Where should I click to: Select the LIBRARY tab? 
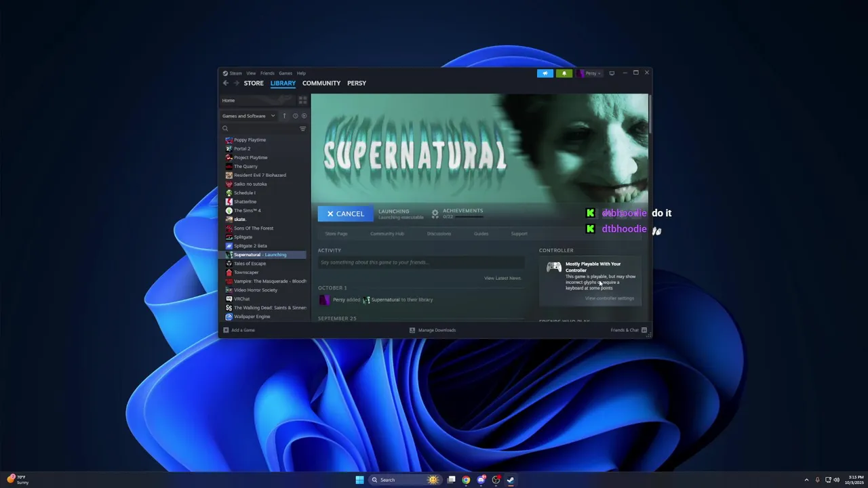pos(283,83)
